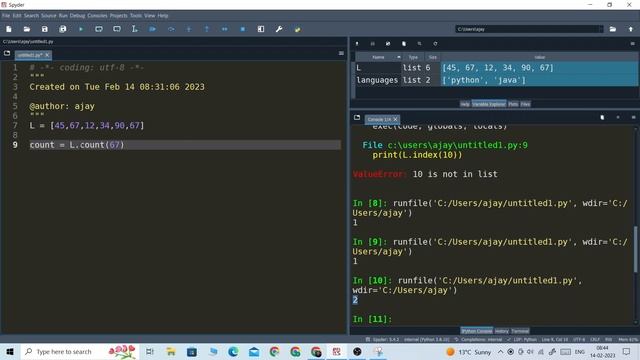This screenshot has width=640, height=360.
Task: Sort variables by Value column
Action: point(539,57)
